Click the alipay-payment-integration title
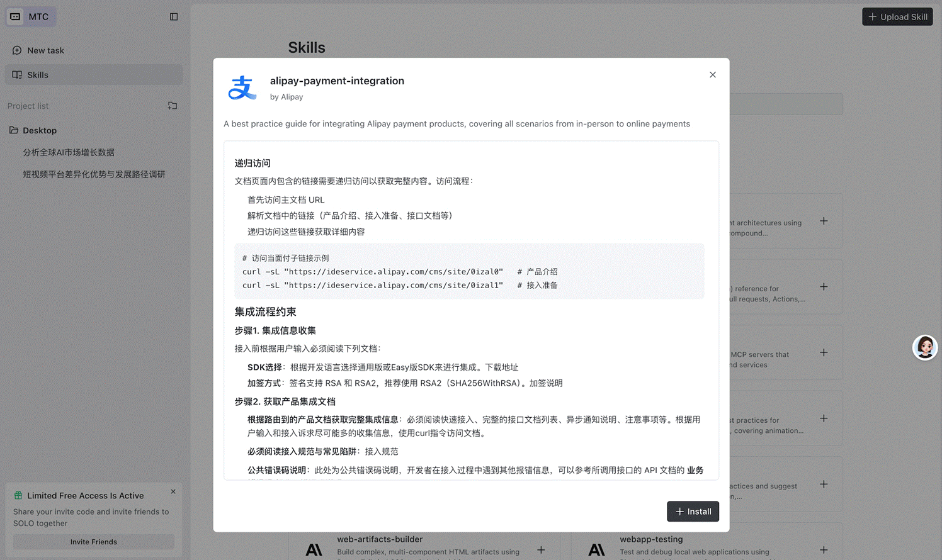 [337, 81]
